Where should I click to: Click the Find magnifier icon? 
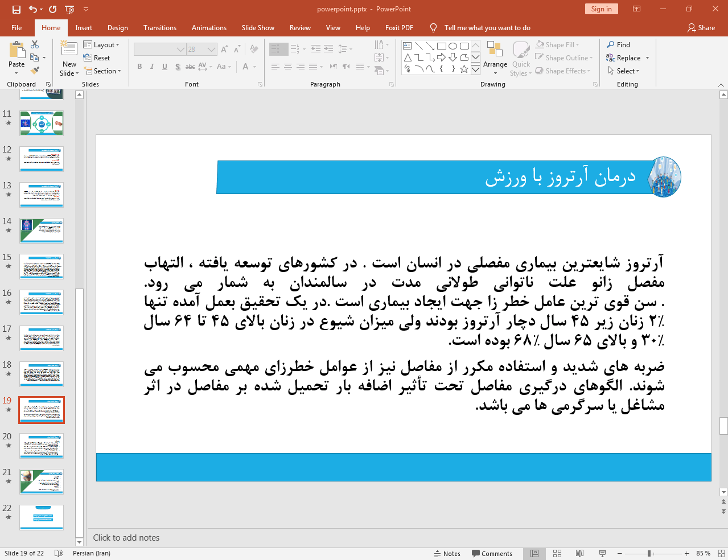tap(611, 44)
